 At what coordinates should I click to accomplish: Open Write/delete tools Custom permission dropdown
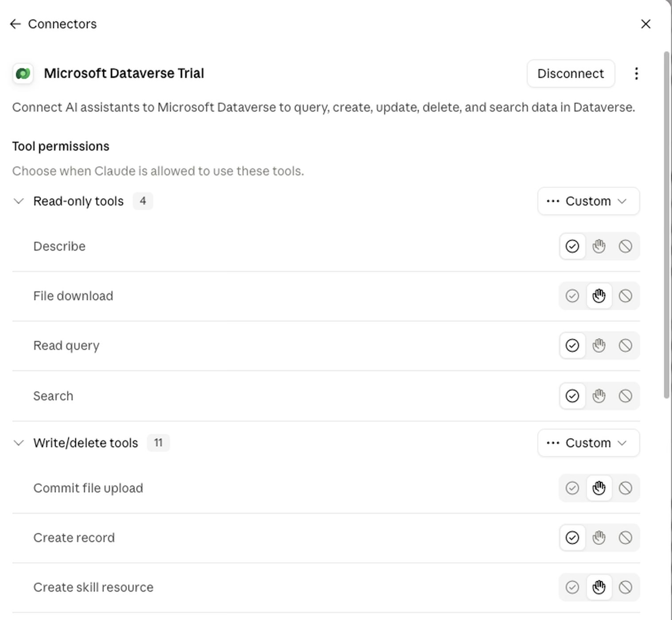click(588, 443)
